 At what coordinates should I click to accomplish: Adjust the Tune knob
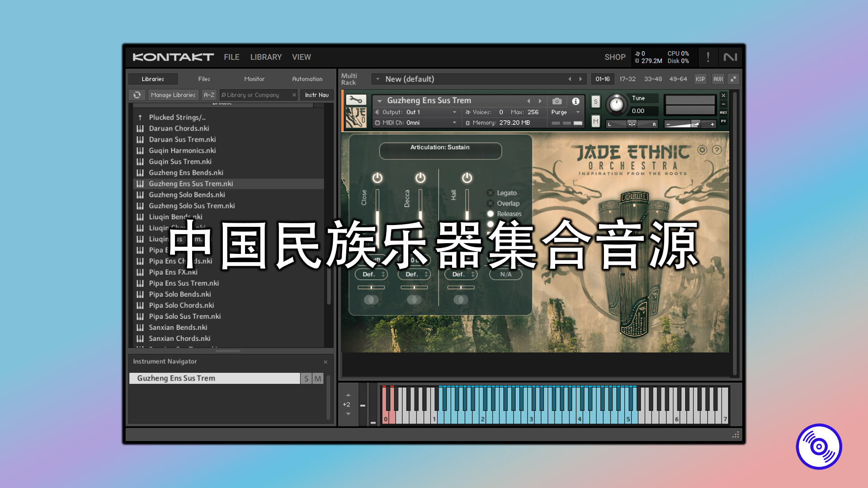click(x=616, y=104)
